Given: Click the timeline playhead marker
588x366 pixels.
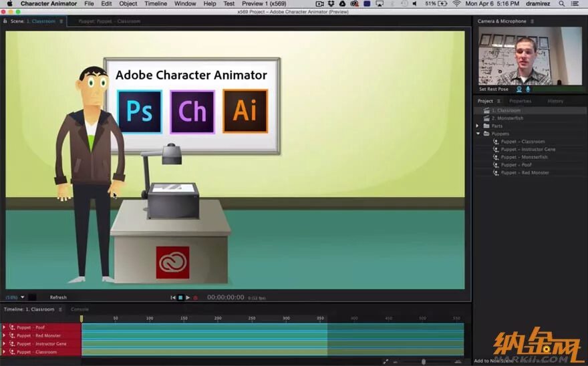Looking at the screenshot, I should point(82,319).
